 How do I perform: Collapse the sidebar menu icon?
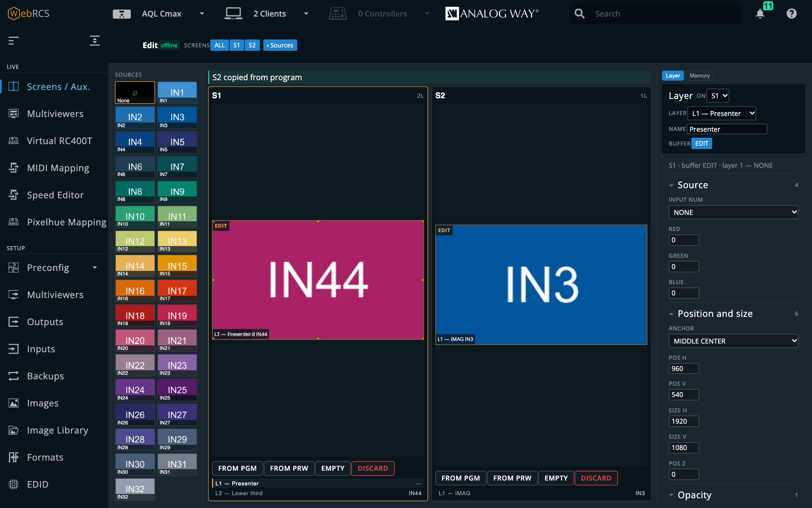point(14,40)
